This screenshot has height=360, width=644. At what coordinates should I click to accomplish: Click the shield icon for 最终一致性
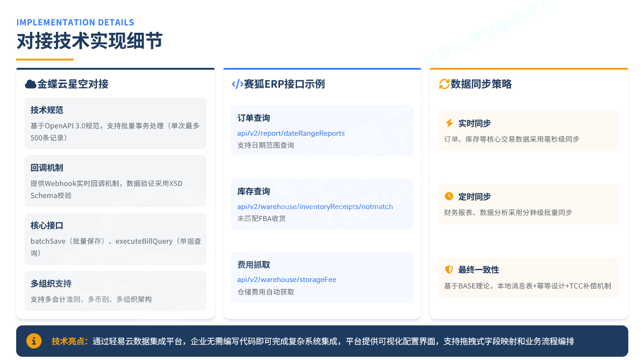449,270
